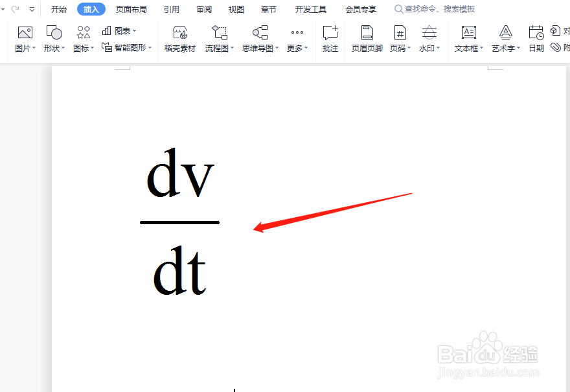Open the References (引用) tab
The image size is (570, 392).
(172, 9)
